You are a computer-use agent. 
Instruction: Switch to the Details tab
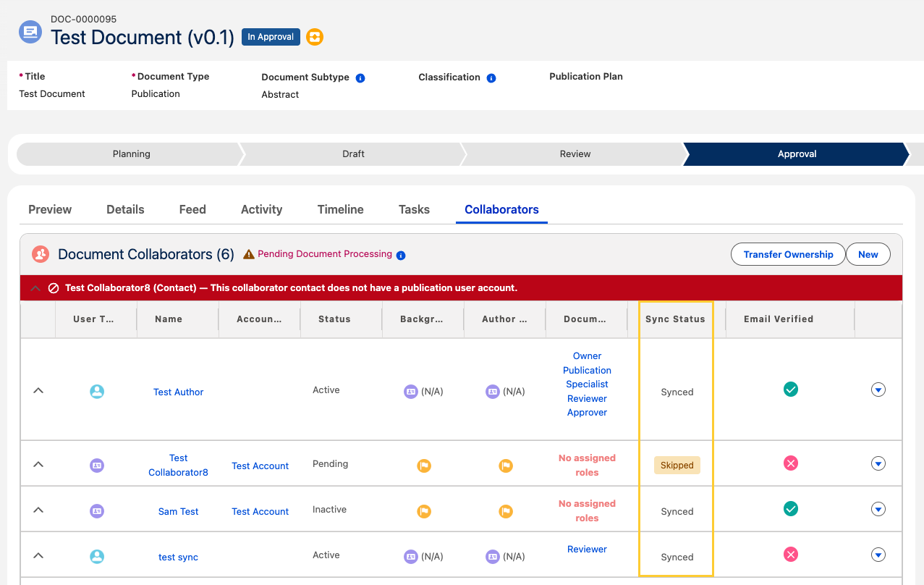point(125,209)
